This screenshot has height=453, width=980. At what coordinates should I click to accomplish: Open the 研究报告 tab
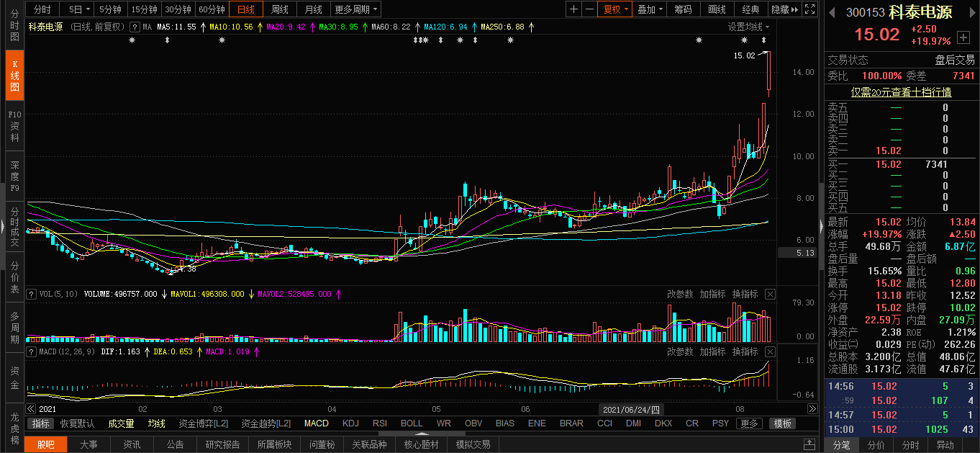pos(222,444)
